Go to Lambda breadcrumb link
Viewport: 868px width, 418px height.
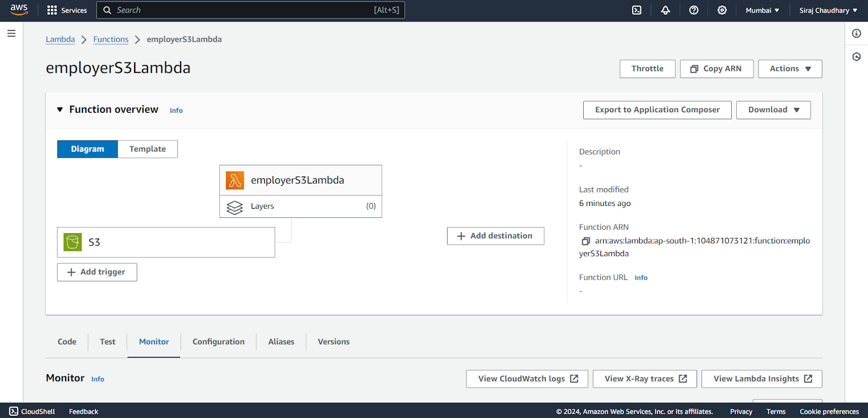60,40
